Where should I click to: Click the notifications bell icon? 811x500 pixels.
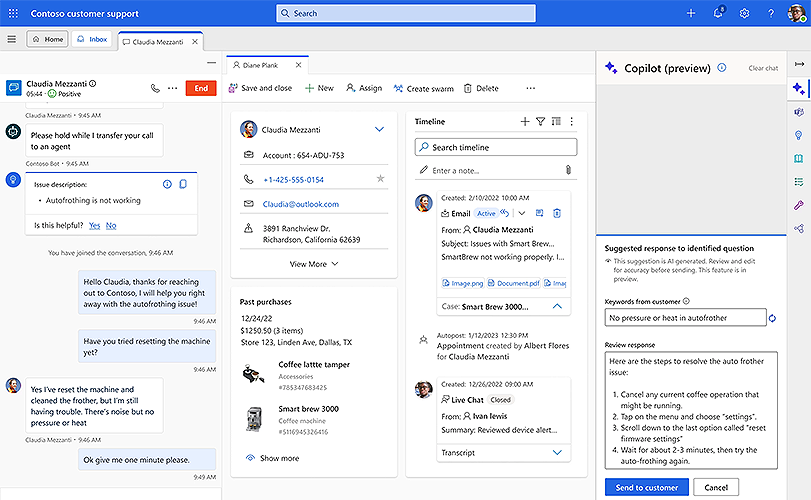click(719, 13)
